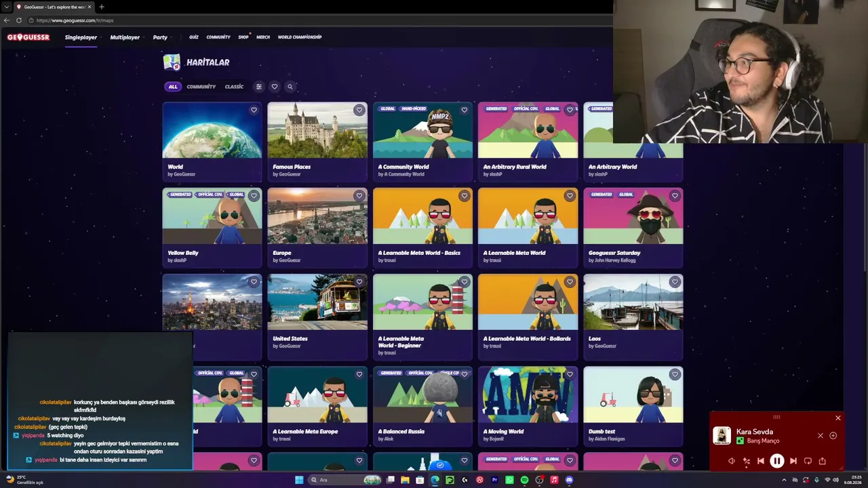Switch to COMMUNITY filter tab under Haritalar
The height and width of the screenshot is (488, 868).
(x=201, y=87)
